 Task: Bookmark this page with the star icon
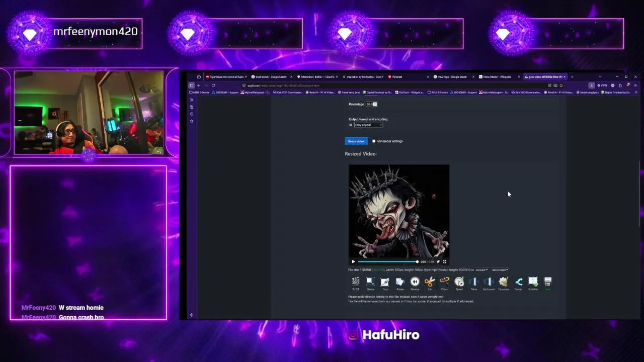[x=561, y=85]
